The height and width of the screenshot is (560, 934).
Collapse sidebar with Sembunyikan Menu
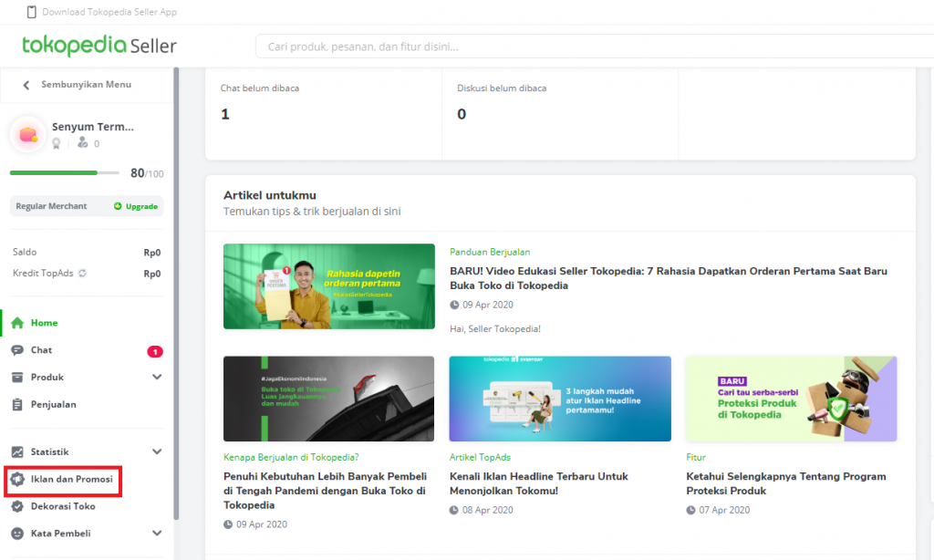pos(78,85)
